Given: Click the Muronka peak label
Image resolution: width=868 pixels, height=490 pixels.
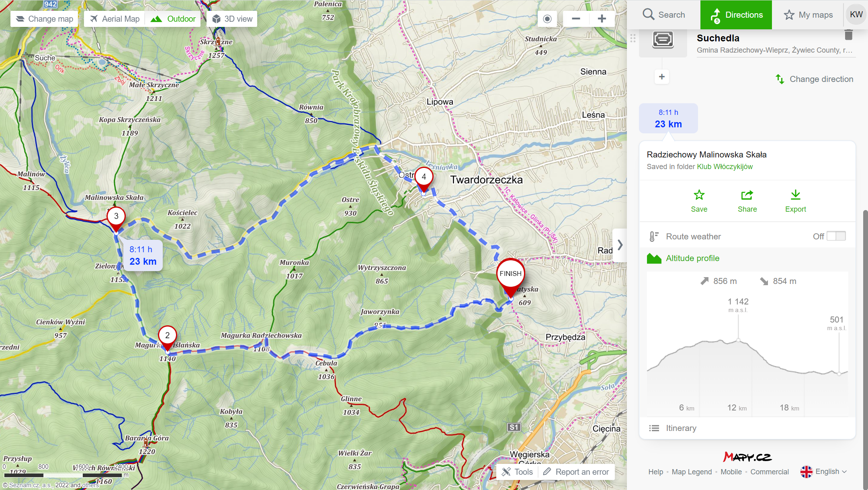Looking at the screenshot, I should (x=294, y=262).
